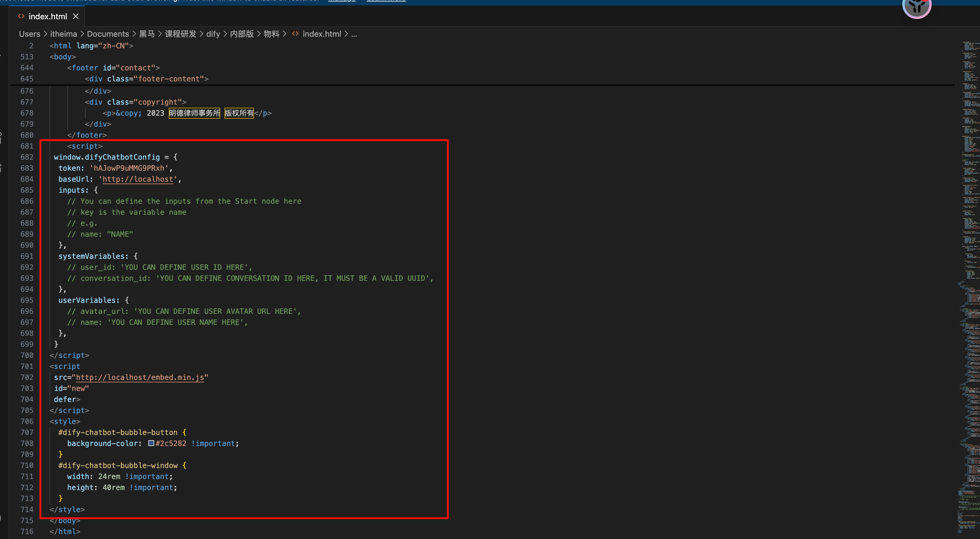The height and width of the screenshot is (539, 980).
Task: Close the index.html editor tab
Action: 76,16
